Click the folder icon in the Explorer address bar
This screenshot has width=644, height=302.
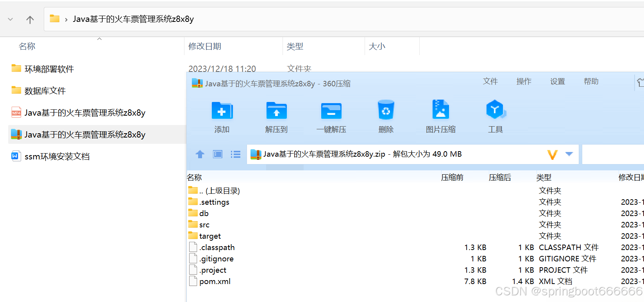coord(55,18)
